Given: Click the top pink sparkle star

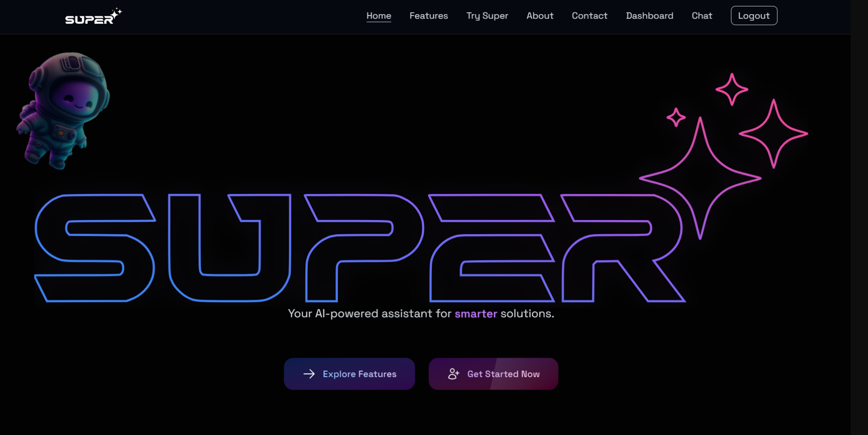Looking at the screenshot, I should [732, 89].
